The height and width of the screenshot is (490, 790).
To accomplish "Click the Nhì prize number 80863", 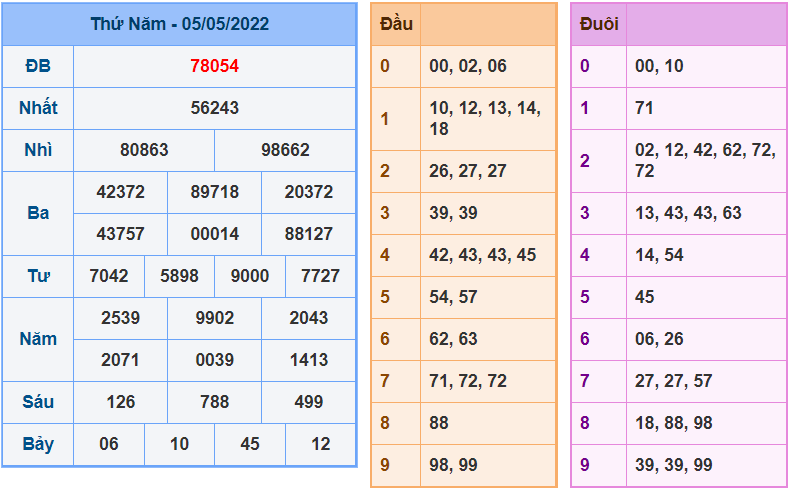I will click(x=144, y=150).
